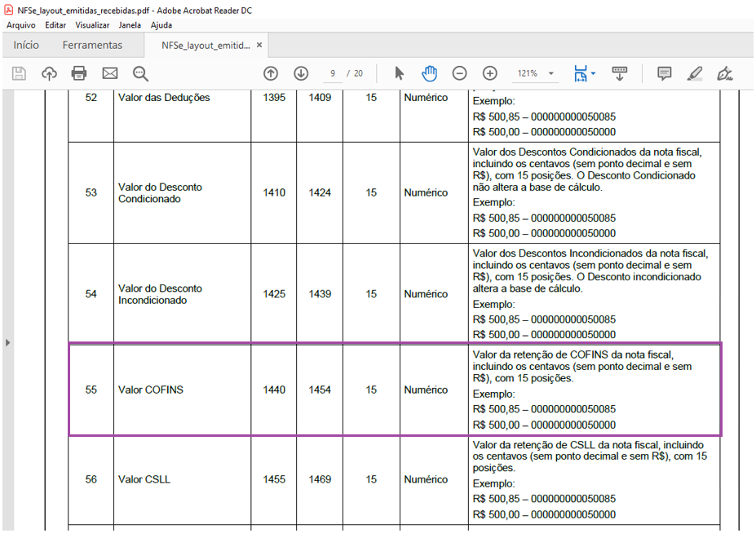
Task: Click the total pages indicator '/ 20'
Action: click(355, 73)
